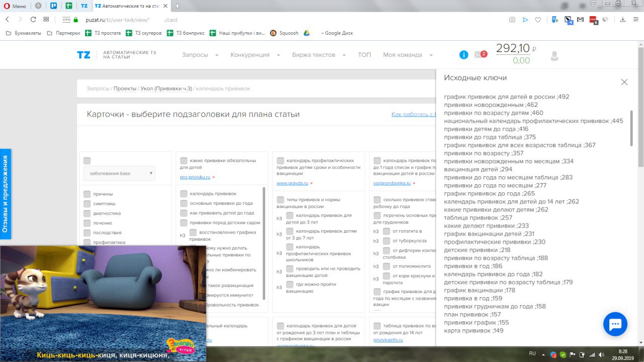Open Speed Dial grid icon
Viewport: 644px width, 362px height.
click(x=46, y=20)
